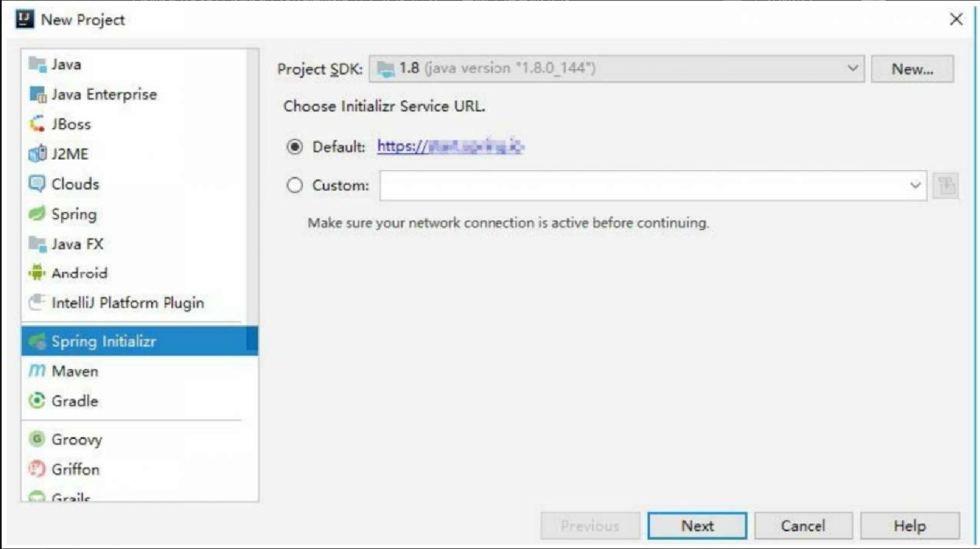Viewport: 980px width, 549px height.
Task: Select the Spring leaf icon
Action: click(37, 214)
